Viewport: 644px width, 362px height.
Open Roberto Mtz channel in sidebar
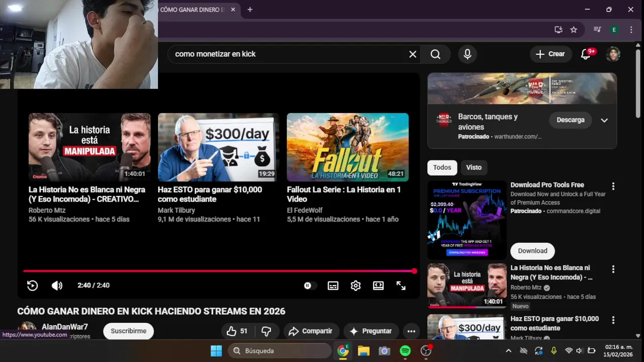[526, 288]
